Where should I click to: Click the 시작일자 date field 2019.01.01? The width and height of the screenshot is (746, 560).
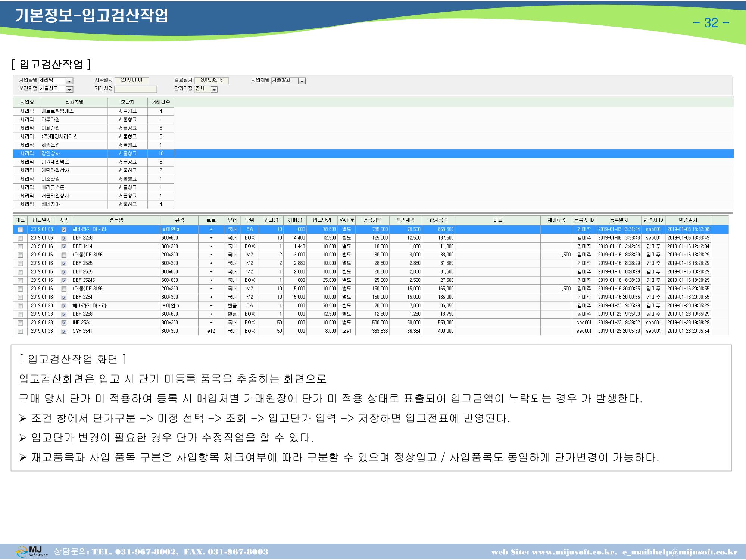tap(132, 80)
